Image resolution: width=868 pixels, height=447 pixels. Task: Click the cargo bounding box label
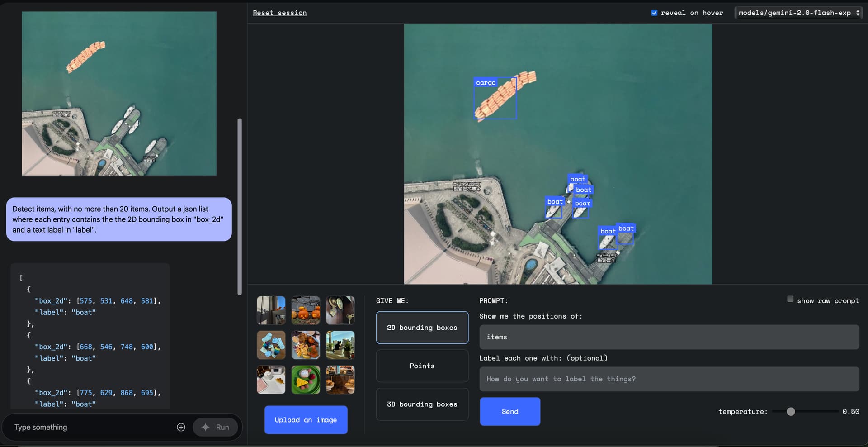pyautogui.click(x=486, y=82)
